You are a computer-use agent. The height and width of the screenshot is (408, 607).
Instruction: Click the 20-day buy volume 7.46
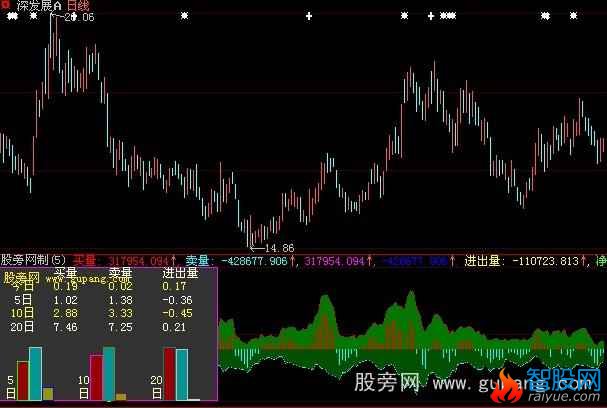pyautogui.click(x=65, y=327)
